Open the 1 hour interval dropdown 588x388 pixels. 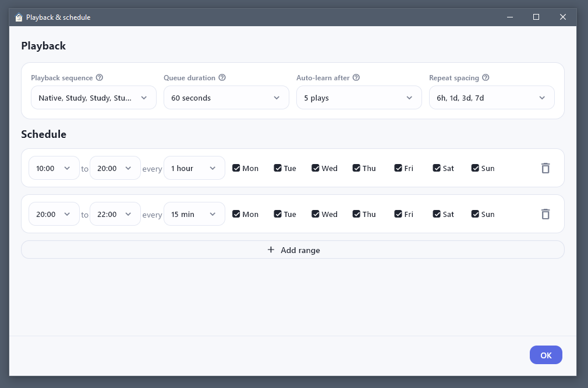pyautogui.click(x=194, y=168)
